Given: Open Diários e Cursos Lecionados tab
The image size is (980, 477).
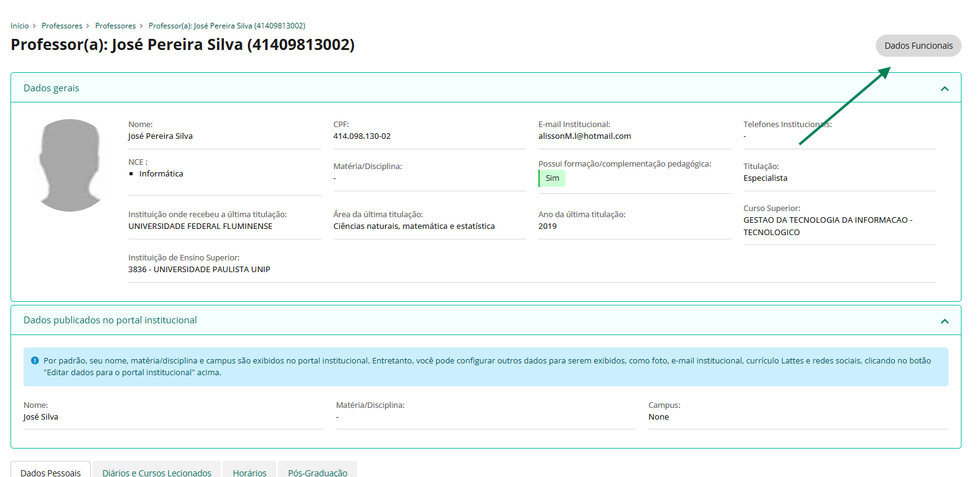Looking at the screenshot, I should [157, 472].
